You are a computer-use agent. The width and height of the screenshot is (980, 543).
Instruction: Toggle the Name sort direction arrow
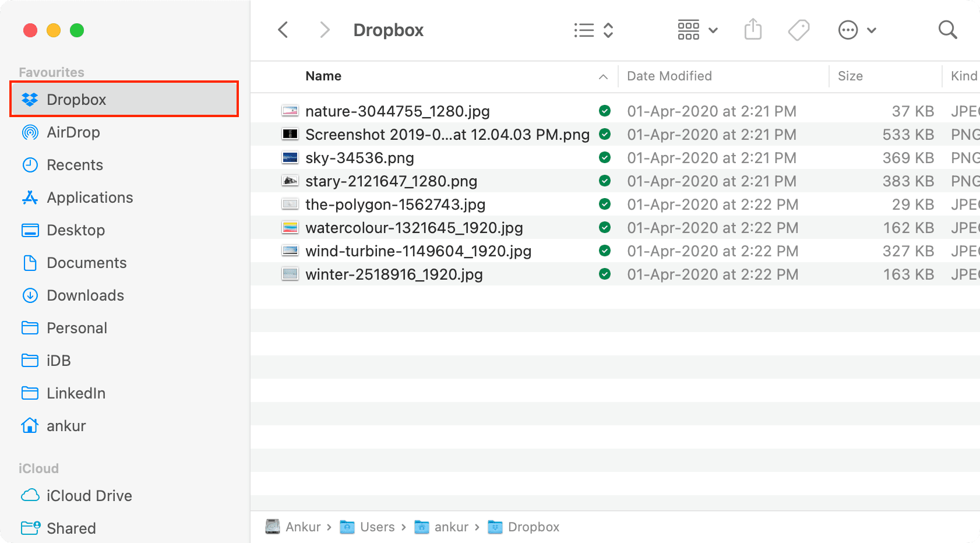click(604, 77)
